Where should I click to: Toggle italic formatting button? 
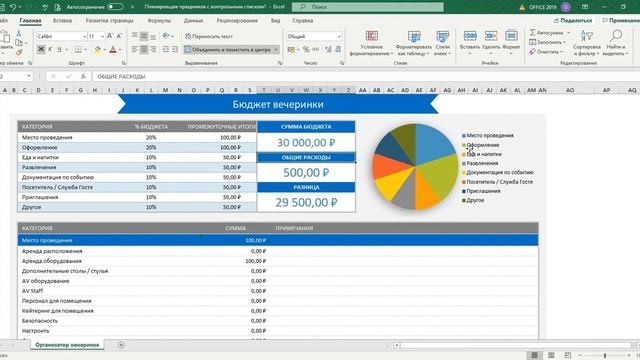(50, 49)
